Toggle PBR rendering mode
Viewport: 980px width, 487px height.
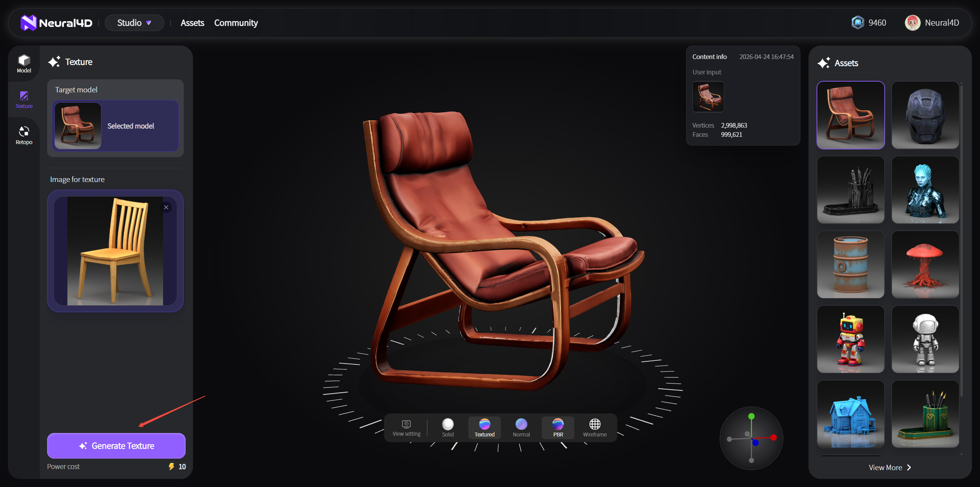(x=558, y=428)
